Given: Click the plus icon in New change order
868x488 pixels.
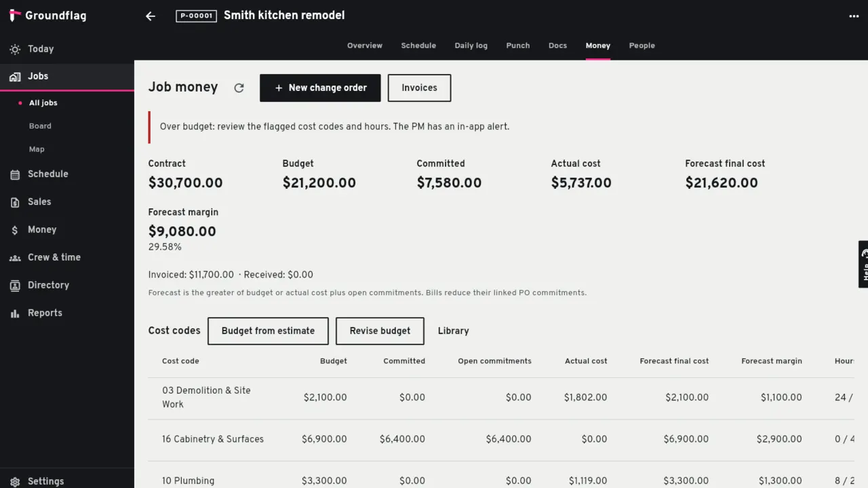Looking at the screenshot, I should click(x=279, y=88).
